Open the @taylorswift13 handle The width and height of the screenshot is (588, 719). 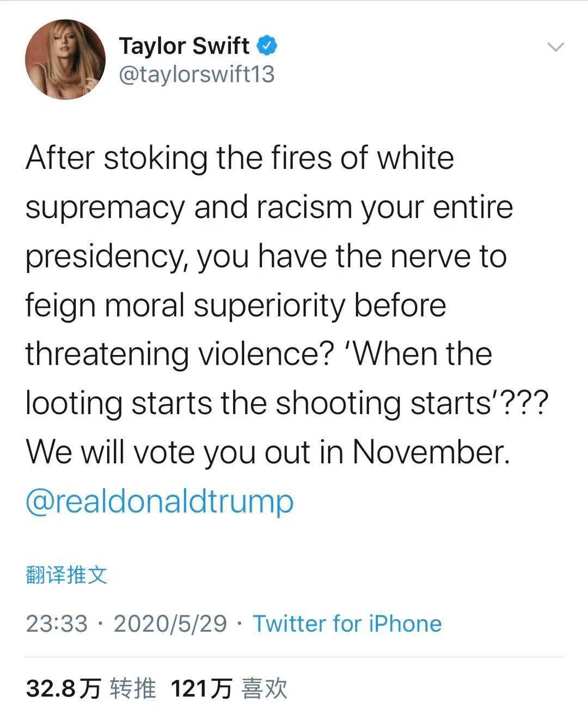197,75
